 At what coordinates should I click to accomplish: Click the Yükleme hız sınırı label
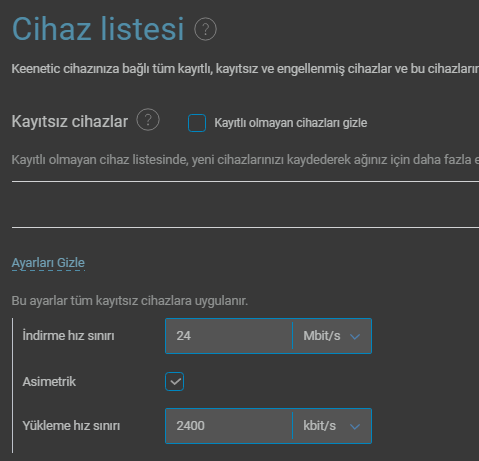[x=71, y=426]
